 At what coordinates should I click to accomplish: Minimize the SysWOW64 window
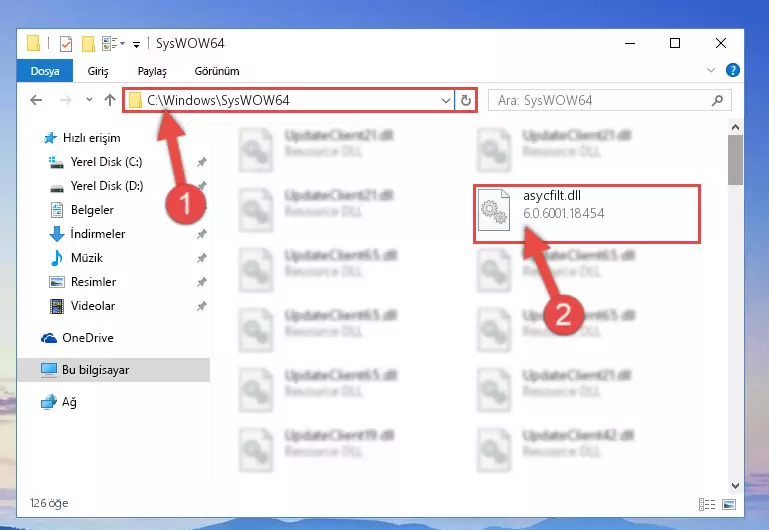pos(630,43)
